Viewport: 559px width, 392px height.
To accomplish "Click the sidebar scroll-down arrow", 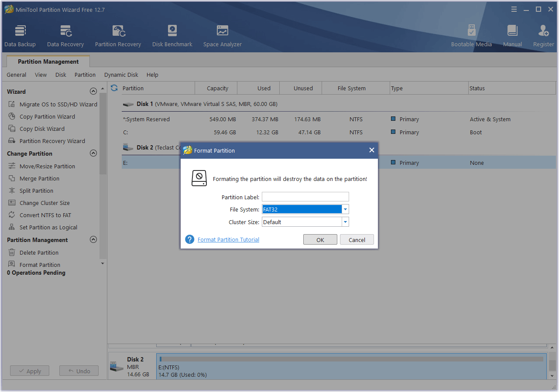I will [x=103, y=264].
